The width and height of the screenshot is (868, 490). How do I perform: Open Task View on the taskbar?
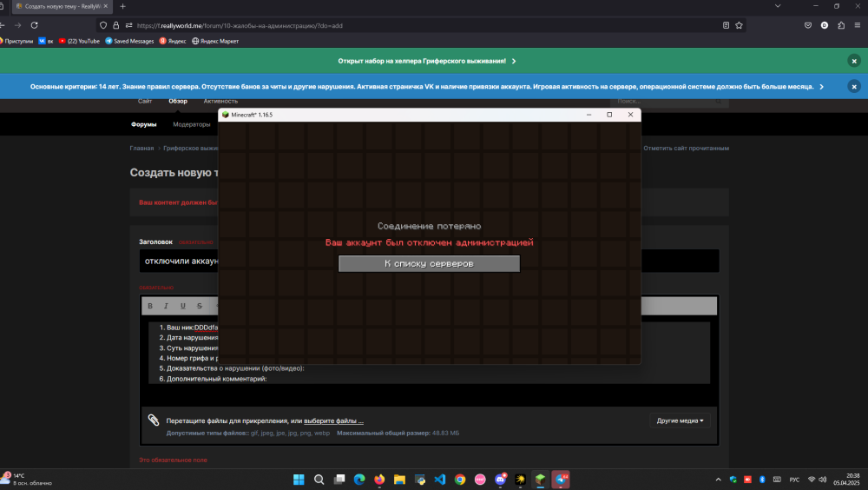339,480
